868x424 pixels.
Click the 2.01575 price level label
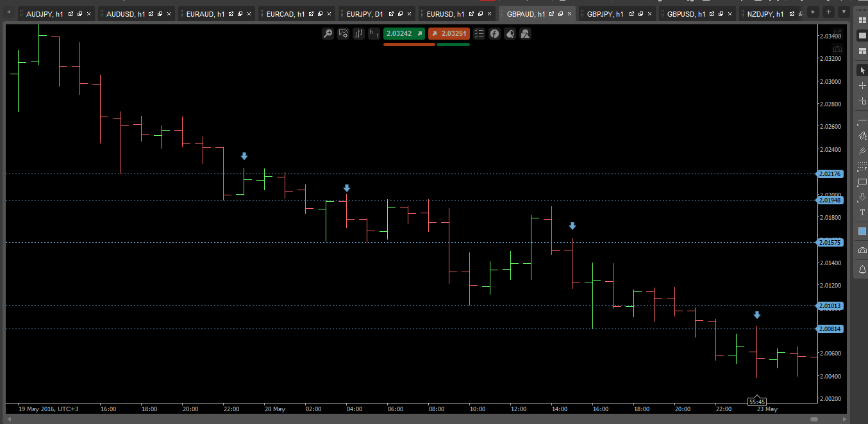(x=831, y=242)
